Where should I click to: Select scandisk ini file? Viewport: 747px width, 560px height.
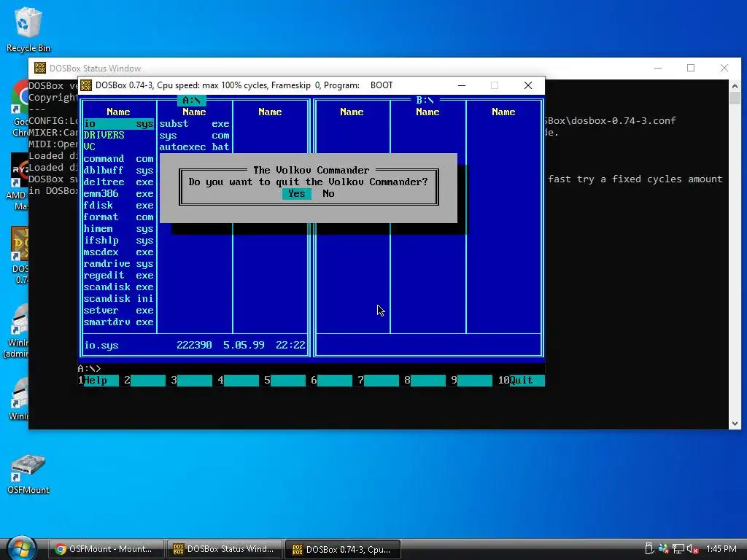[x=119, y=298]
